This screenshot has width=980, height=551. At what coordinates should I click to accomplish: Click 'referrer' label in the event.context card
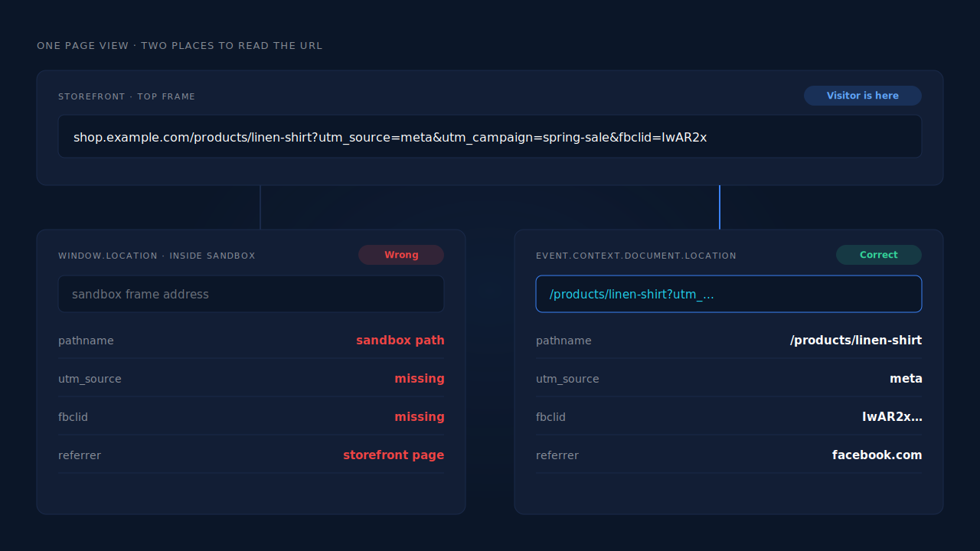(x=557, y=455)
